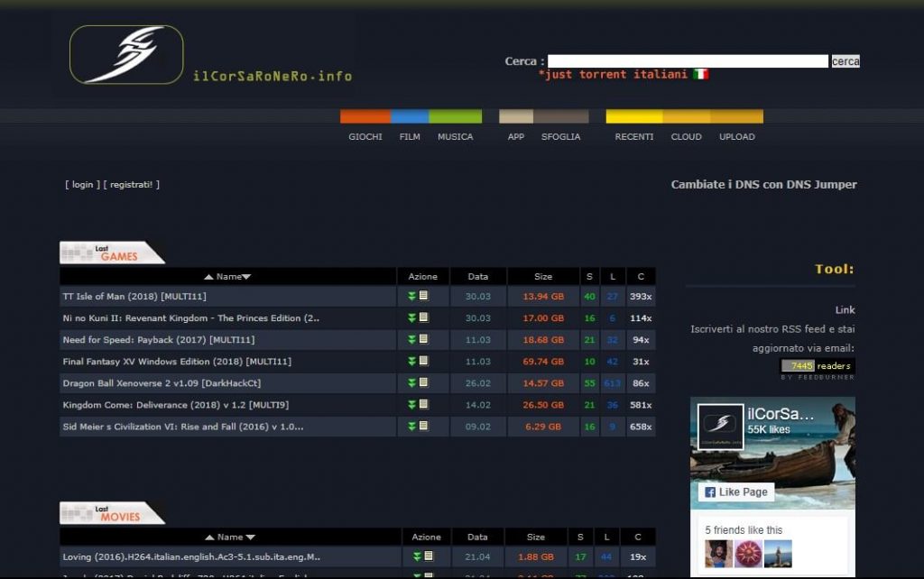Go to the UPLOAD page
This screenshot has height=579, width=924.
736,137
